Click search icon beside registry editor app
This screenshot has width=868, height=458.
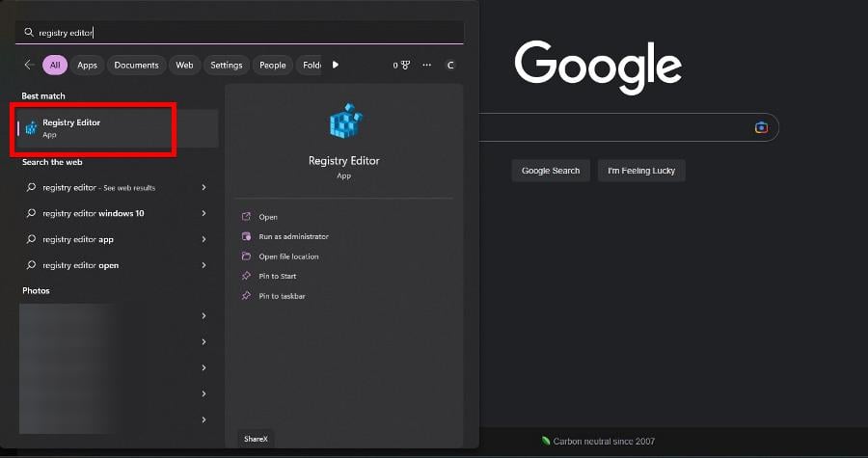31,239
